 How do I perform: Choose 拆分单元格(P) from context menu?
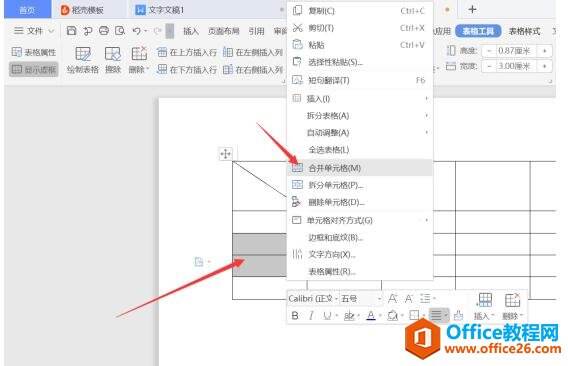tap(360, 185)
